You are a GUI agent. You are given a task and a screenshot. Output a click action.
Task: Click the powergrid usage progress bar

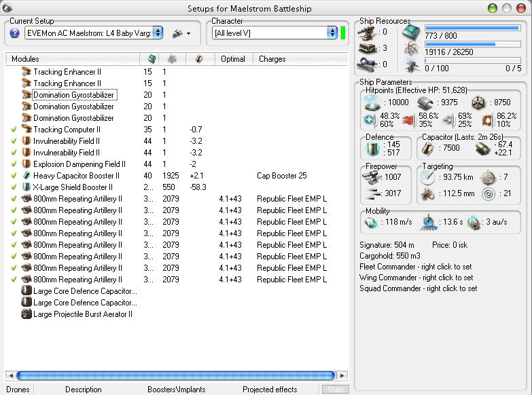tap(473, 44)
